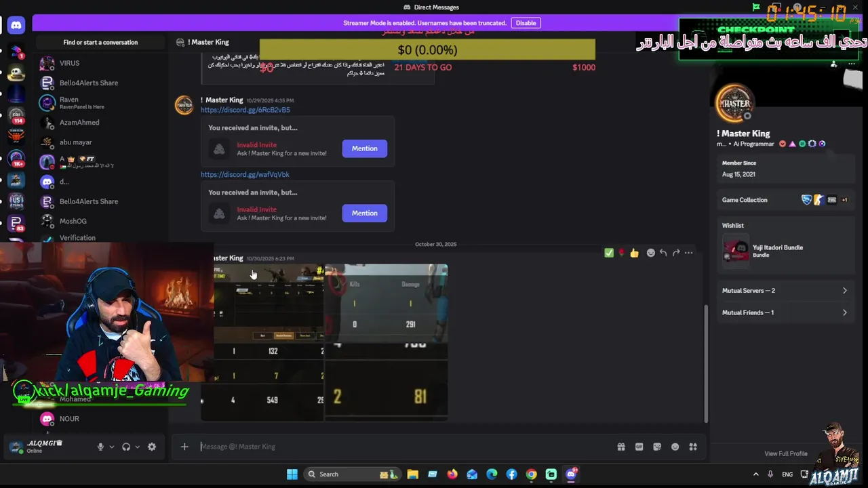Open Game Collection +1 more games

click(844, 200)
